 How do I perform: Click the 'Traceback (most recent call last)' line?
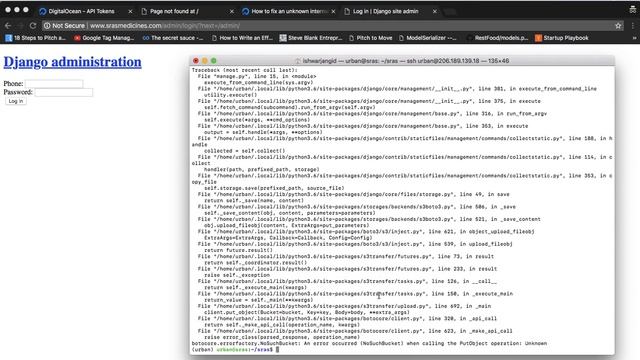(244, 70)
